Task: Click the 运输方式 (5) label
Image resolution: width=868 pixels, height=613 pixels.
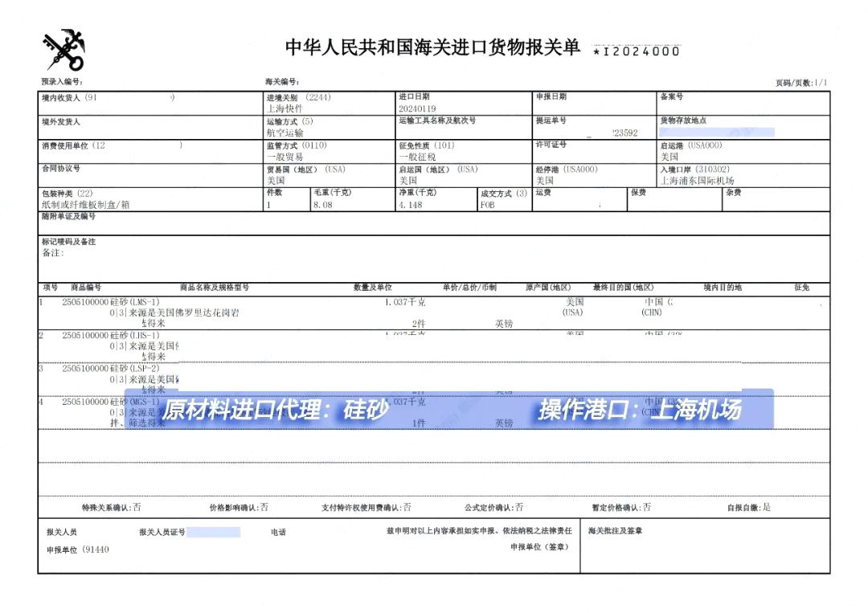Action: (x=289, y=121)
